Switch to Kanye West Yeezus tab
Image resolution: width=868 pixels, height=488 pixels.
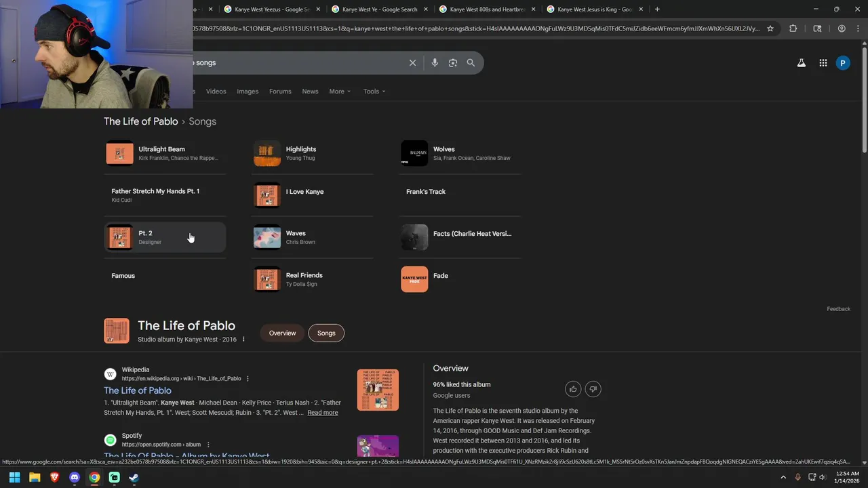click(272, 9)
